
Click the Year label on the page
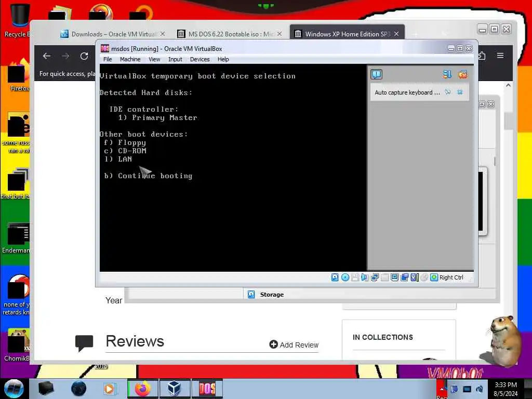point(113,301)
